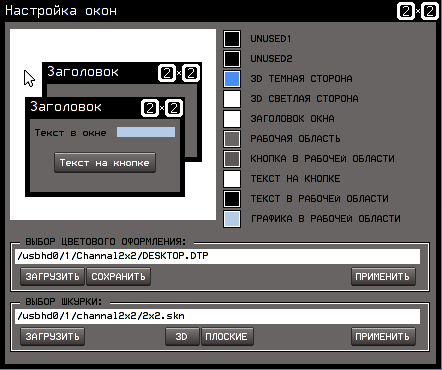Choose the КНОПКА В РАБОЧЕЙ ОБЛАСТИ swatch
Image resolution: width=442 pixels, height=370 pixels.
coord(232,159)
